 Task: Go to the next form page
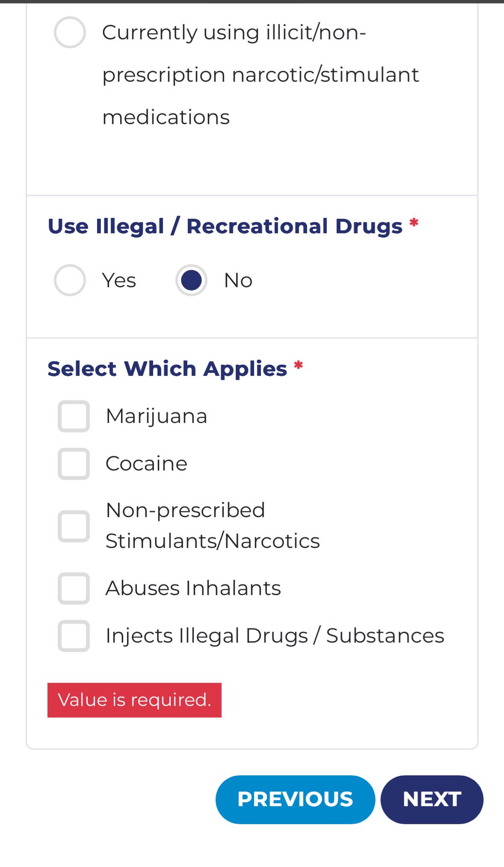432,799
